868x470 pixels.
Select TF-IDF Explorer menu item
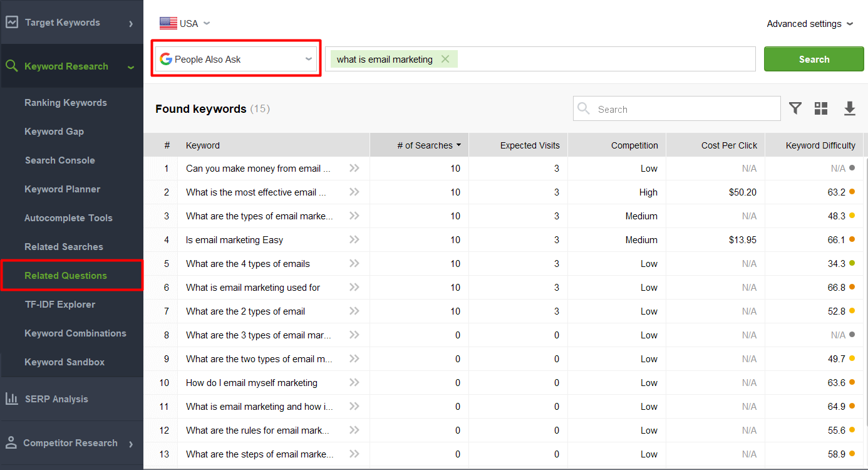coord(60,305)
